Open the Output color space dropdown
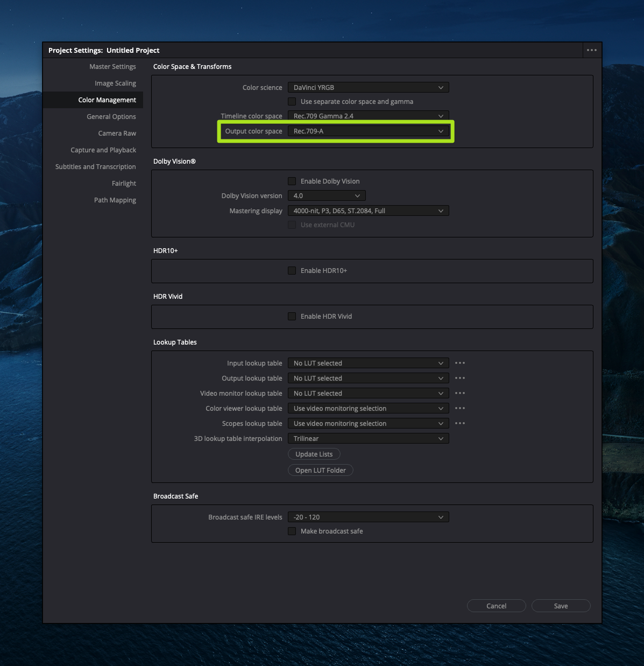This screenshot has width=644, height=666. click(x=369, y=131)
